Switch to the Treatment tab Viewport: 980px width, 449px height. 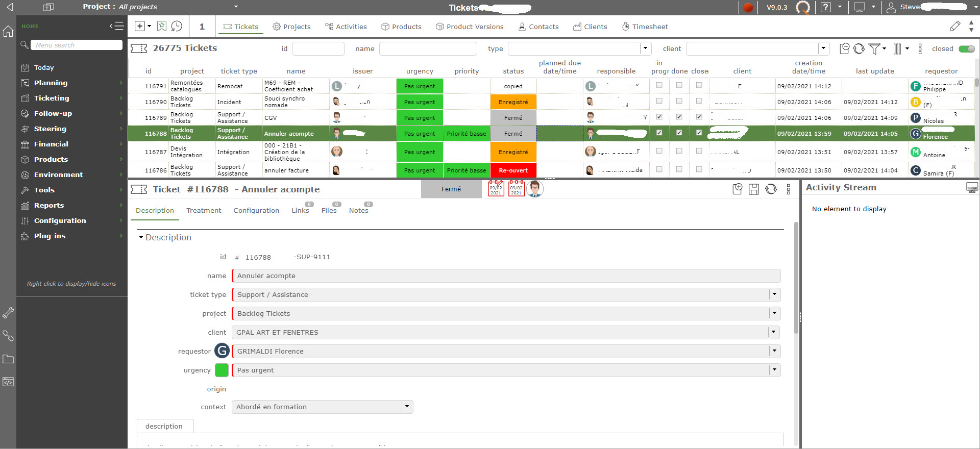point(204,210)
